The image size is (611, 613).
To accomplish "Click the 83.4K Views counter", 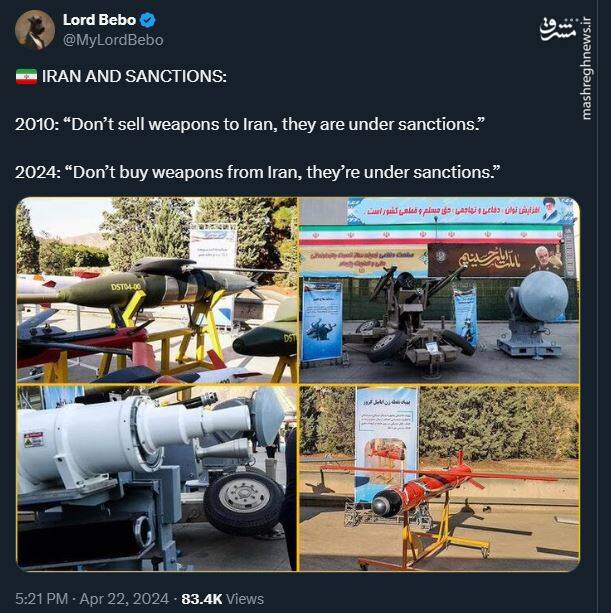I will (x=222, y=599).
